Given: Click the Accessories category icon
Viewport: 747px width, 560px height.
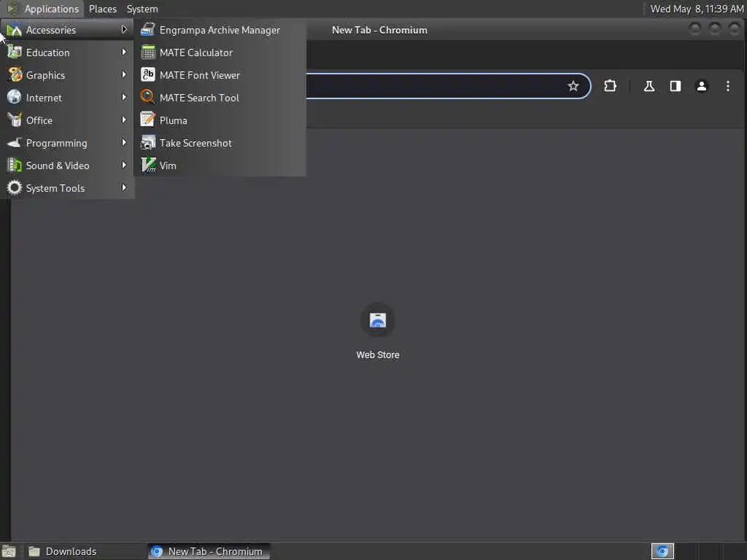Looking at the screenshot, I should pos(15,29).
